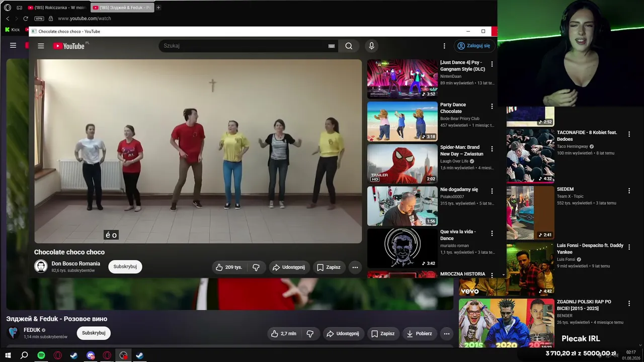Viewport: 644px width, 362px height.
Task: Click the Chocolate choco choco video player
Action: (x=198, y=151)
